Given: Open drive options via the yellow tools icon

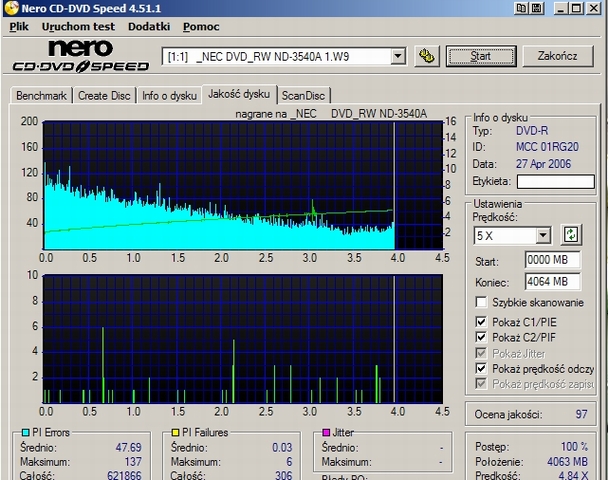Looking at the screenshot, I should tap(427, 57).
